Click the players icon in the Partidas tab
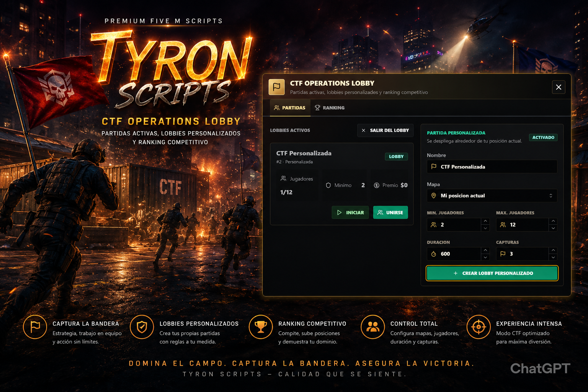The width and height of the screenshot is (588, 392). (x=277, y=108)
